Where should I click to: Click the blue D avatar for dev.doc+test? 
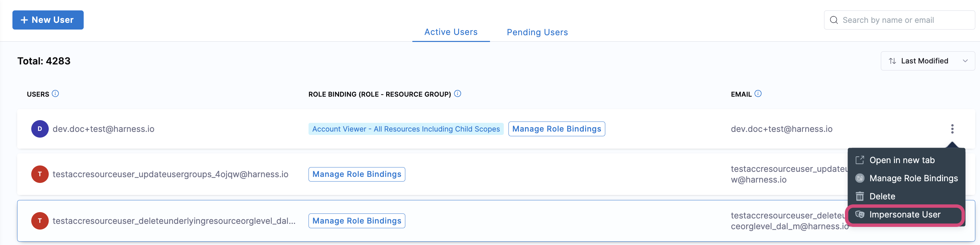(40, 129)
